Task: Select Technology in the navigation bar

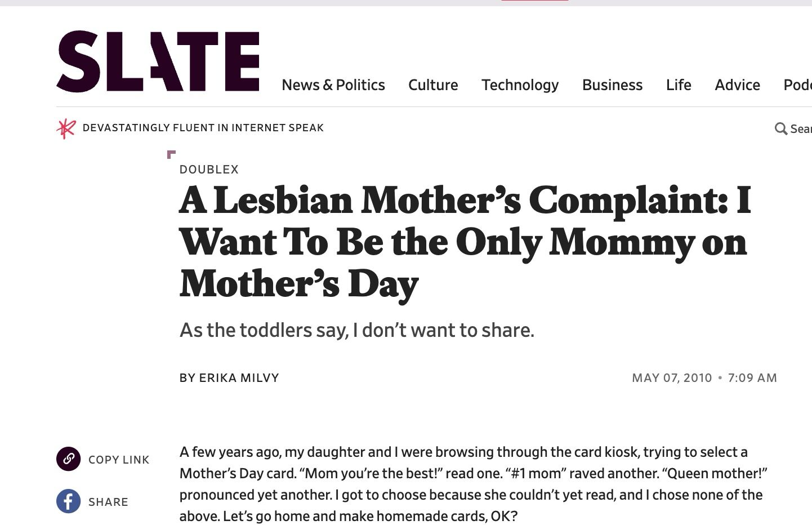Action: [520, 85]
